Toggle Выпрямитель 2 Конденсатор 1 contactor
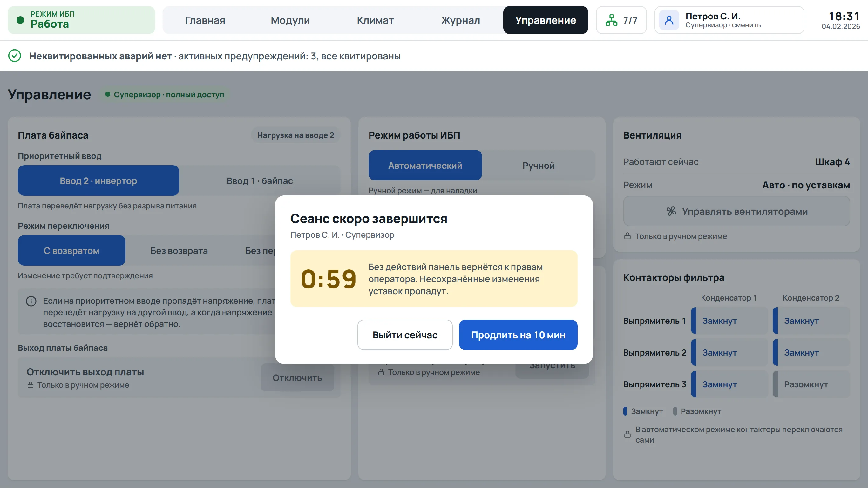Screen dimensions: 868x488 tap(729, 353)
